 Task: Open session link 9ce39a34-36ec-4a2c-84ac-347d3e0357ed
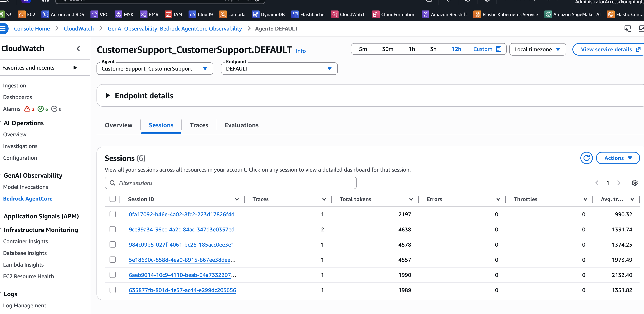pyautogui.click(x=182, y=229)
